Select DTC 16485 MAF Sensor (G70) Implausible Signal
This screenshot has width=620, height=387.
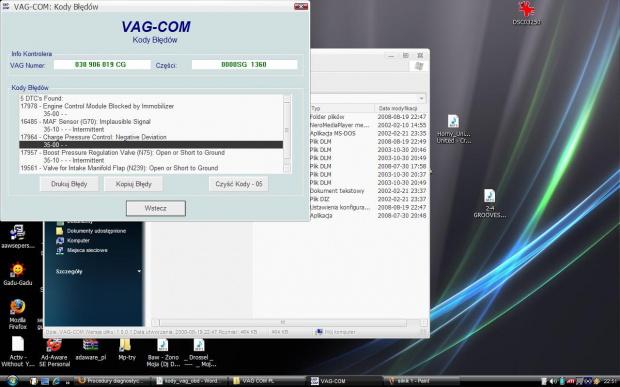[x=85, y=121]
